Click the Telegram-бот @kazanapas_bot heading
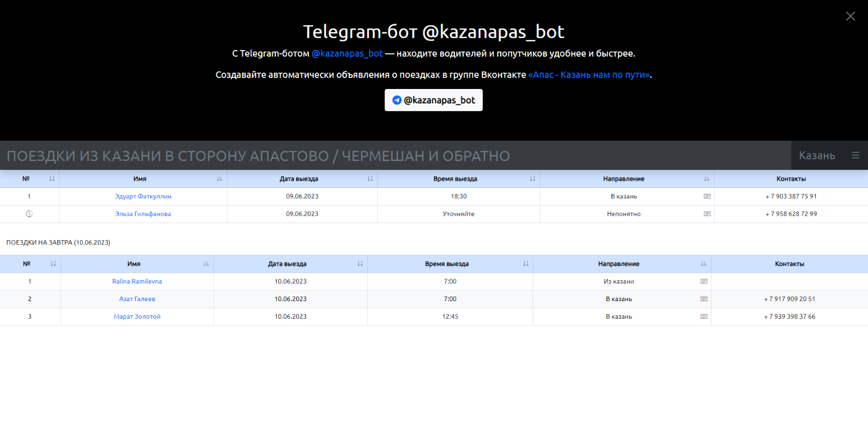 [434, 31]
